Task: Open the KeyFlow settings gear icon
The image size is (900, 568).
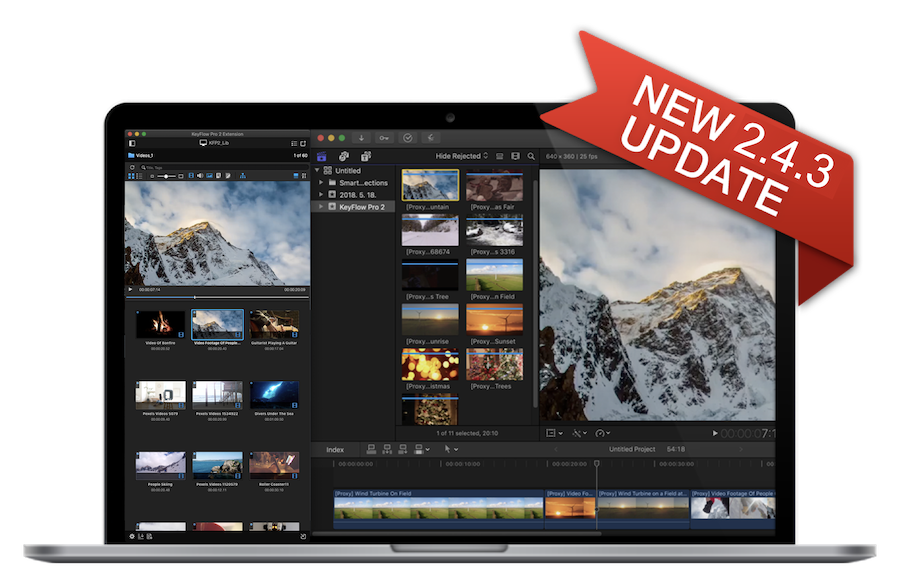Action: point(132,536)
